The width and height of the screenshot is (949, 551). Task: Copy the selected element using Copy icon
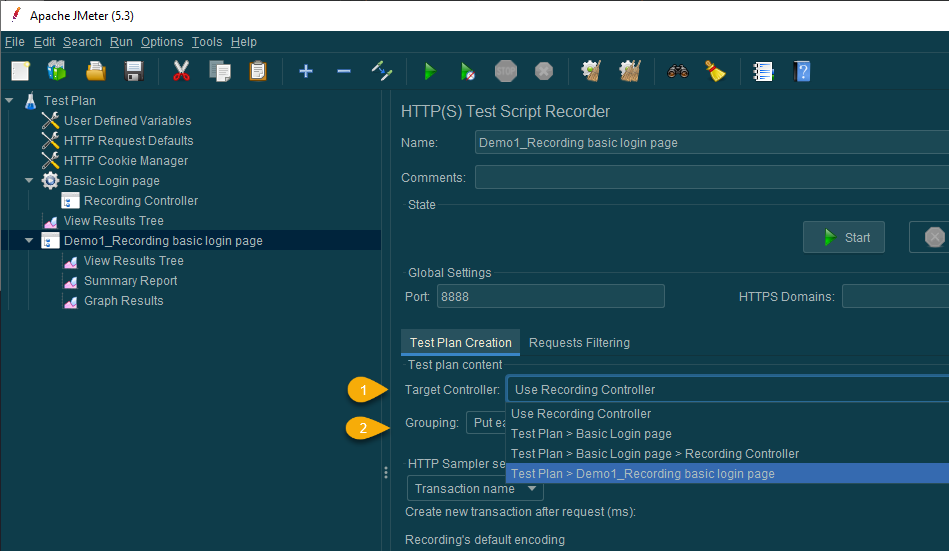[x=220, y=71]
